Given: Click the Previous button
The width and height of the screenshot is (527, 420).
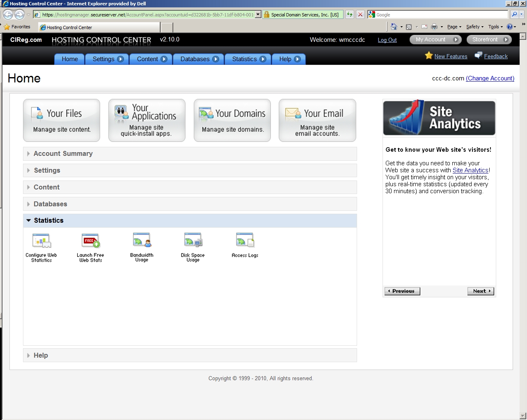Looking at the screenshot, I should click(x=402, y=291).
